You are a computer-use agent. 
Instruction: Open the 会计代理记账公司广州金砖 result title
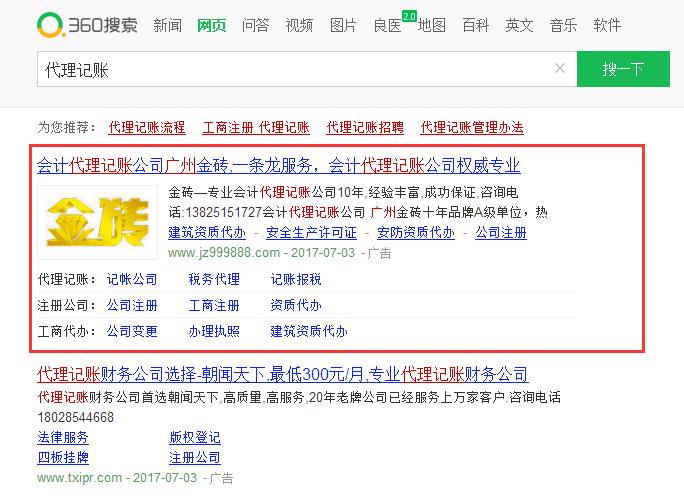[x=278, y=165]
